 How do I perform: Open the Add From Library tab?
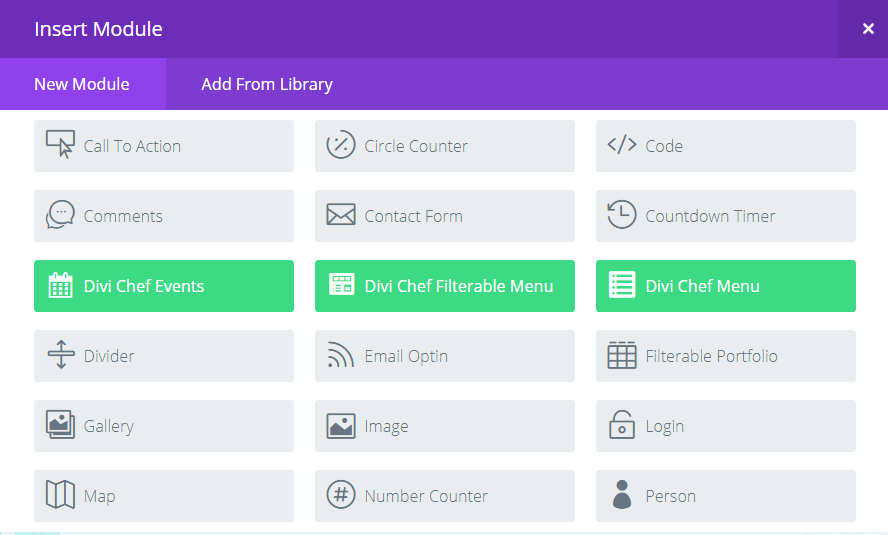(x=267, y=84)
